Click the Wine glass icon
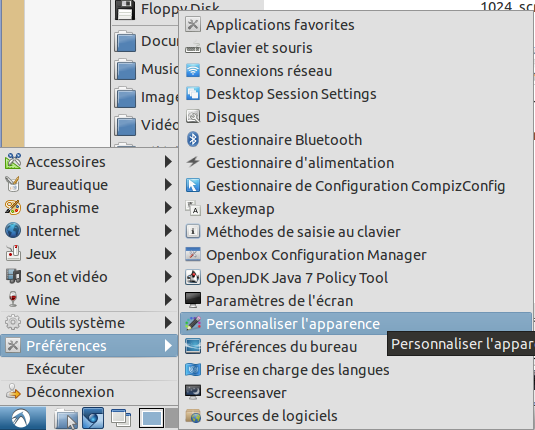Viewport: 535px width, 430px height. 13,300
